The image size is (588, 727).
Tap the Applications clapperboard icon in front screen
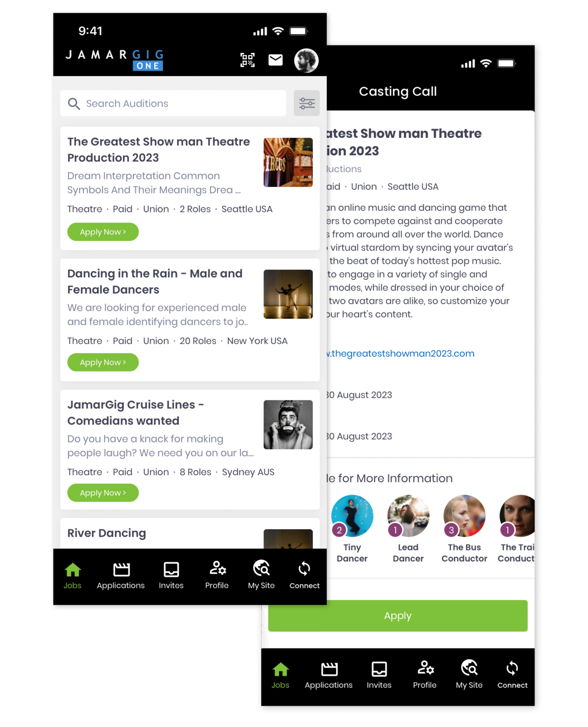[x=121, y=569]
